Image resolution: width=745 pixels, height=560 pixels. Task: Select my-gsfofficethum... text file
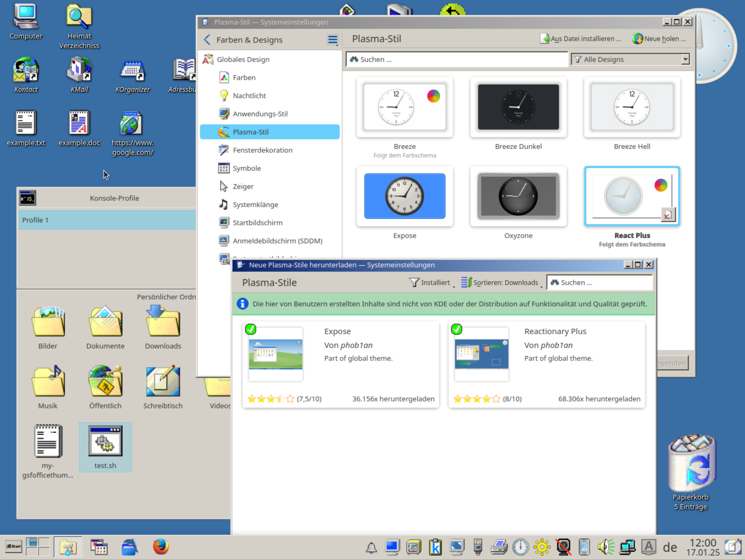click(x=48, y=451)
